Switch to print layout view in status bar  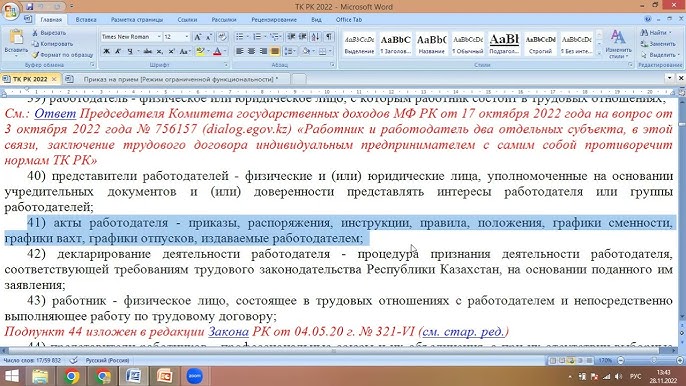[x=553, y=361]
